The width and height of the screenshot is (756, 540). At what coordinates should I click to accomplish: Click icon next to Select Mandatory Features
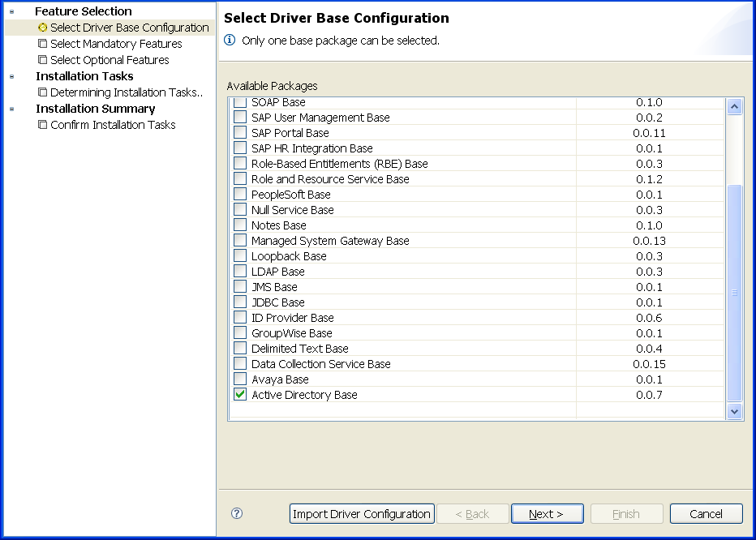[42, 44]
